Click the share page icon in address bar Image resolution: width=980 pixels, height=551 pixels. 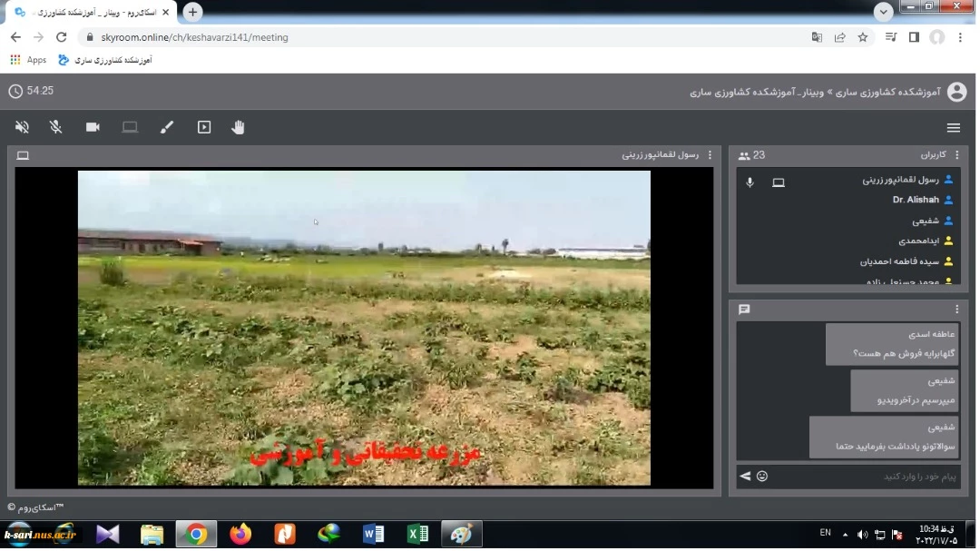click(840, 37)
